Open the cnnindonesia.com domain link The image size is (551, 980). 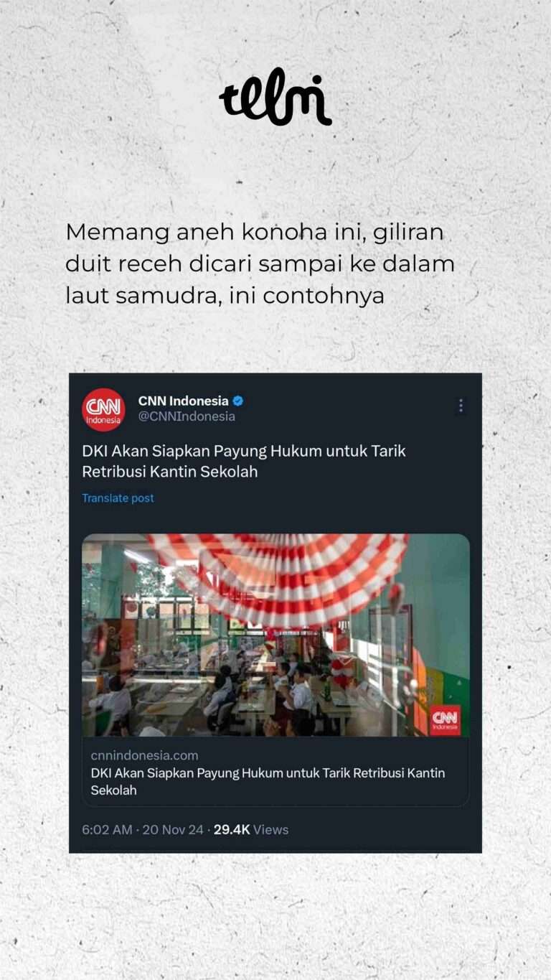tap(144, 755)
